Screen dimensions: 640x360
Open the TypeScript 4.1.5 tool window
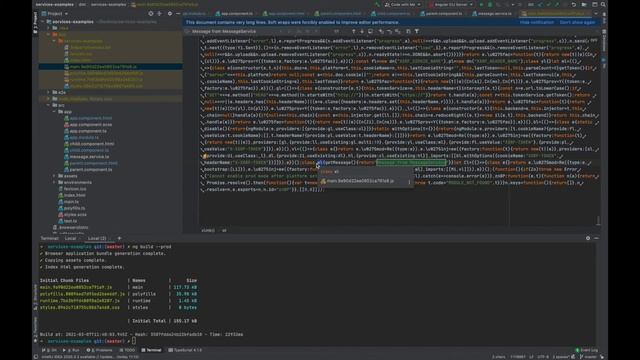(x=185, y=350)
